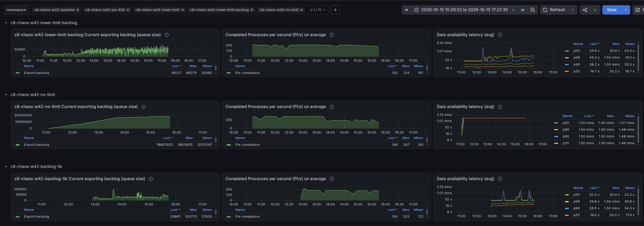
Task: Show info for lower-limit-backlog exporting backlog panel
Action: coord(167,35)
